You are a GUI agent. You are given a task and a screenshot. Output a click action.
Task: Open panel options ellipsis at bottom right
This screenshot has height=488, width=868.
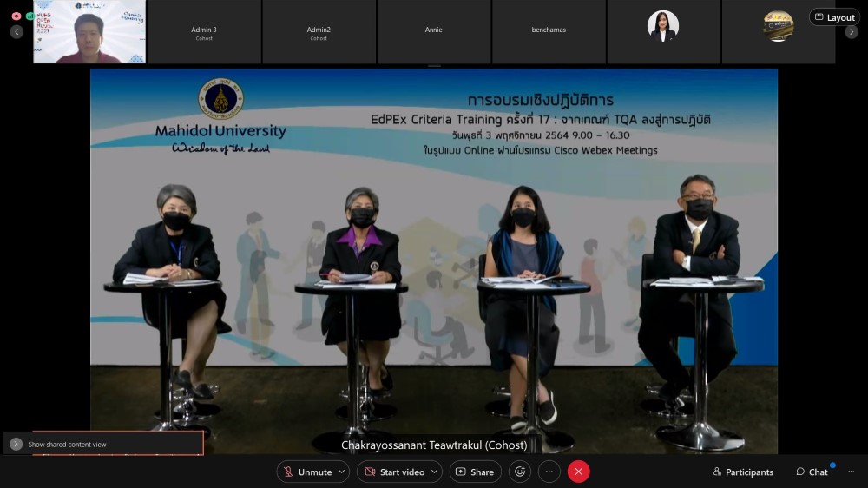tap(852, 472)
